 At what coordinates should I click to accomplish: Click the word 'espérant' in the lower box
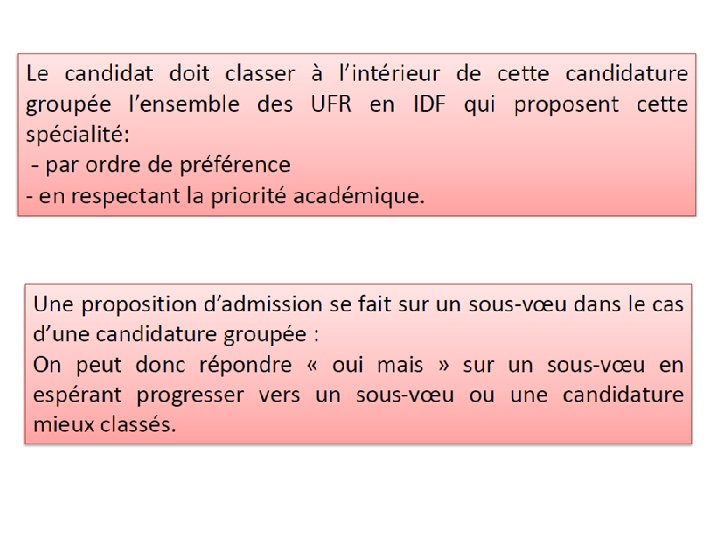(x=77, y=396)
